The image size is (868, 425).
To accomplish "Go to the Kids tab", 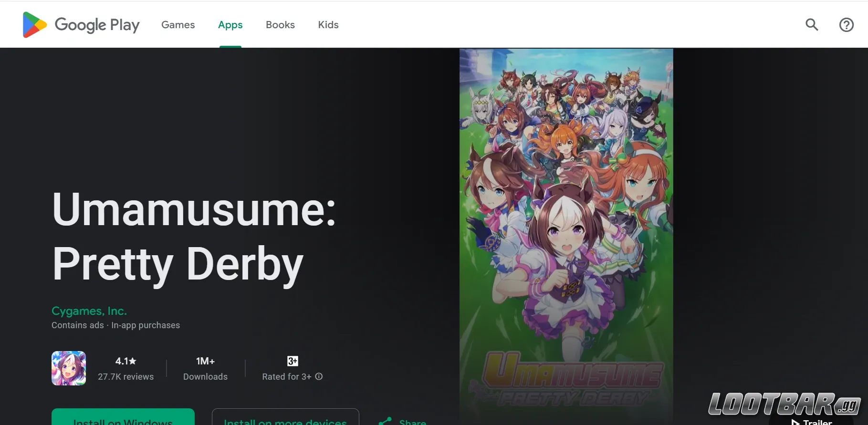I will (328, 25).
